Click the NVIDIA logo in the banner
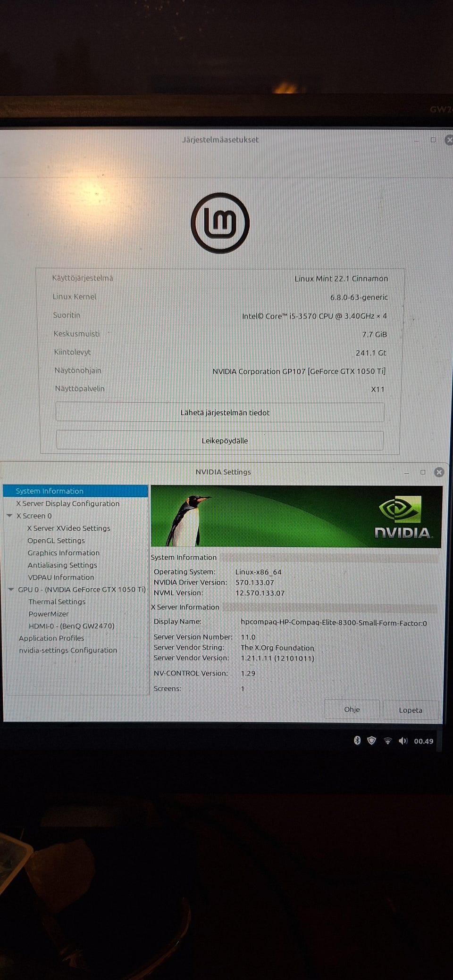453x980 pixels. coord(403,517)
